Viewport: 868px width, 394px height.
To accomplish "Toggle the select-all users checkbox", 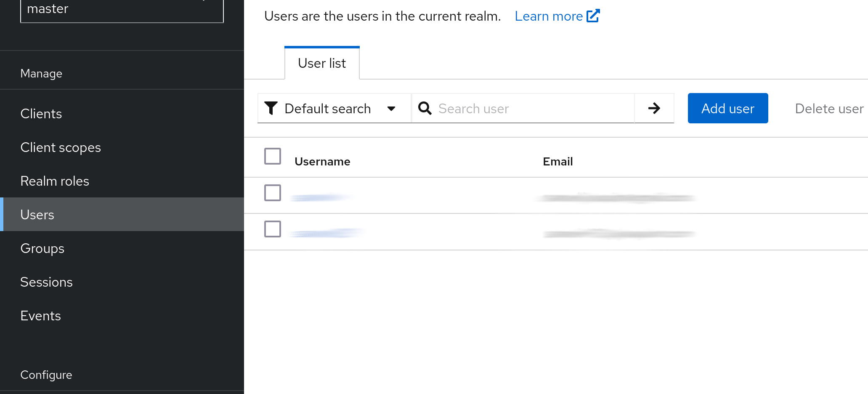I will pyautogui.click(x=273, y=156).
